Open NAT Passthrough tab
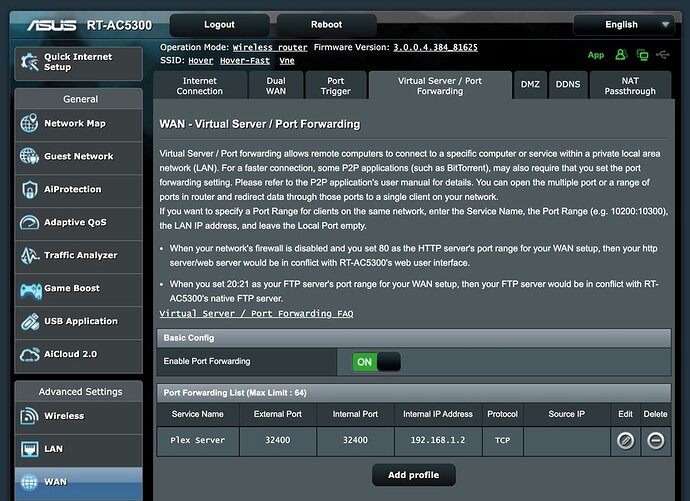 tap(630, 86)
